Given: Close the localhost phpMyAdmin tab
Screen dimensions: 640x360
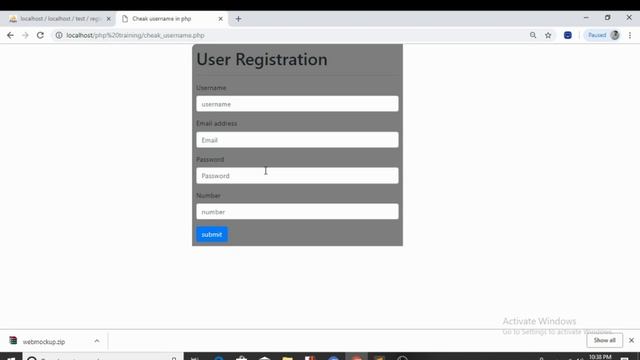Looking at the screenshot, I should (x=109, y=19).
